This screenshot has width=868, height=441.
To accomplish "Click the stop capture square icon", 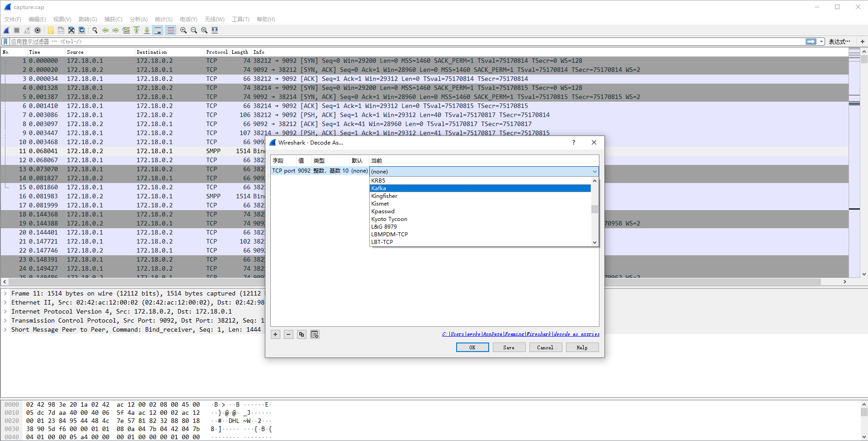I will [x=17, y=30].
